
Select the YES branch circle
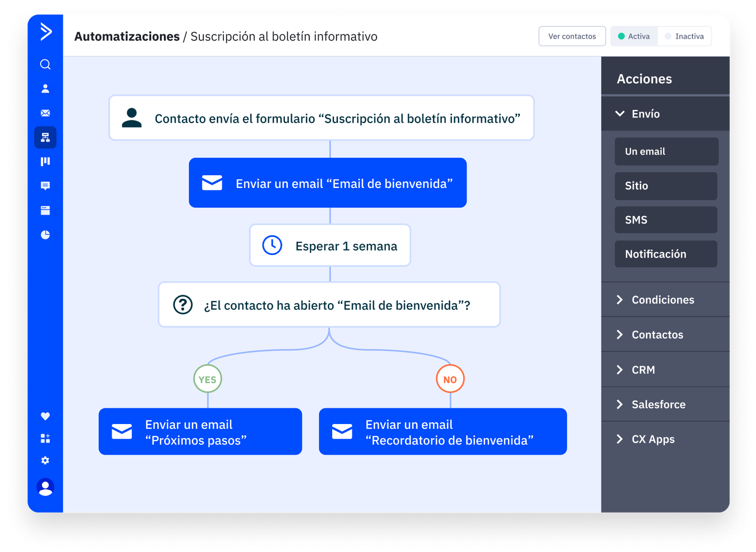[207, 379]
